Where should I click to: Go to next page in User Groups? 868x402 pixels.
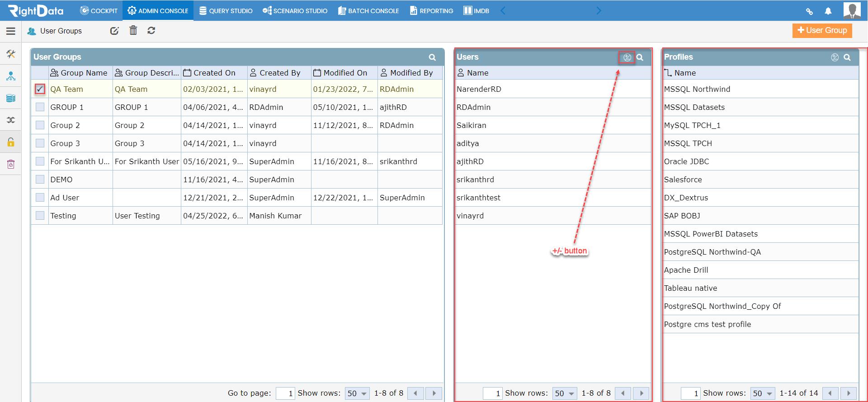point(434,393)
